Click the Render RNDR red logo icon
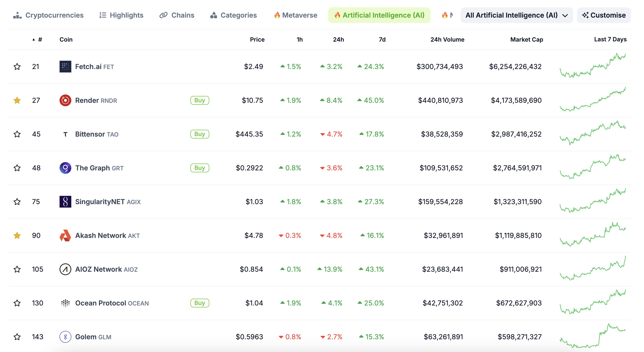 [65, 100]
